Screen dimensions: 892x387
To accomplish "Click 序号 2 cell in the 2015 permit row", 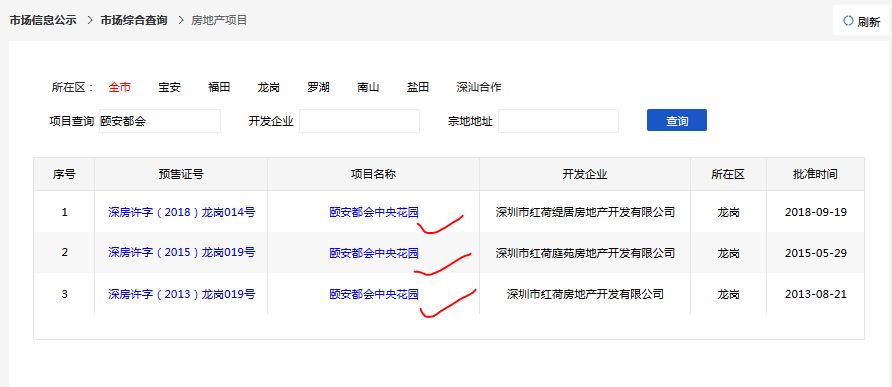I will click(x=64, y=253).
